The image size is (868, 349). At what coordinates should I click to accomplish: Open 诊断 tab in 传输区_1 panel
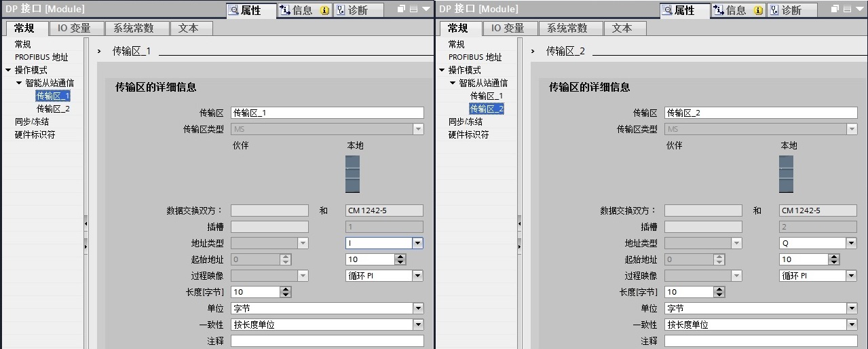coord(358,10)
